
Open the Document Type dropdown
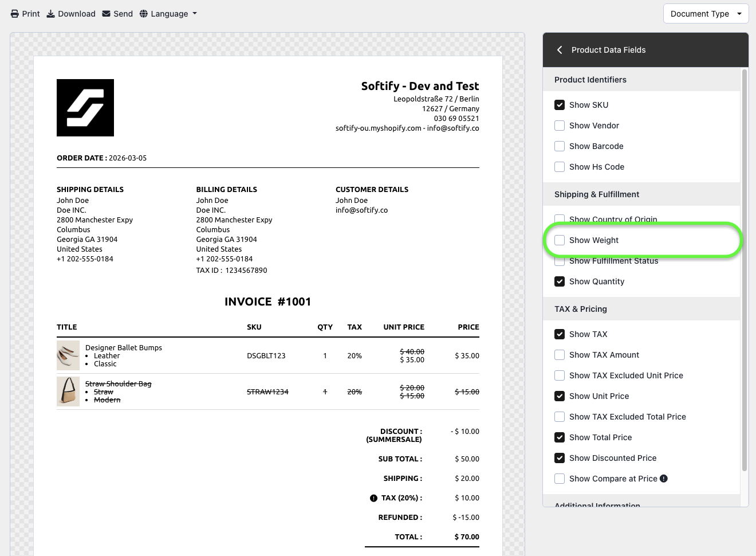tap(706, 14)
